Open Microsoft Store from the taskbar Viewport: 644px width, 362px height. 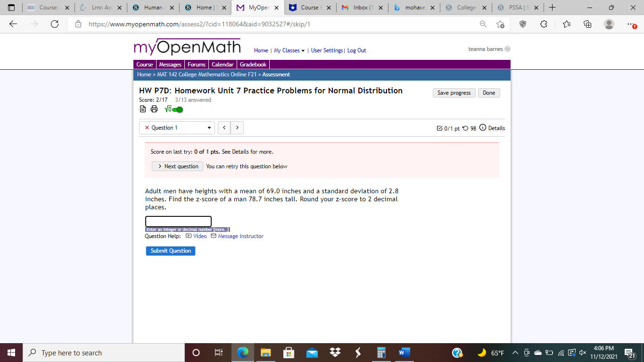[289, 353]
